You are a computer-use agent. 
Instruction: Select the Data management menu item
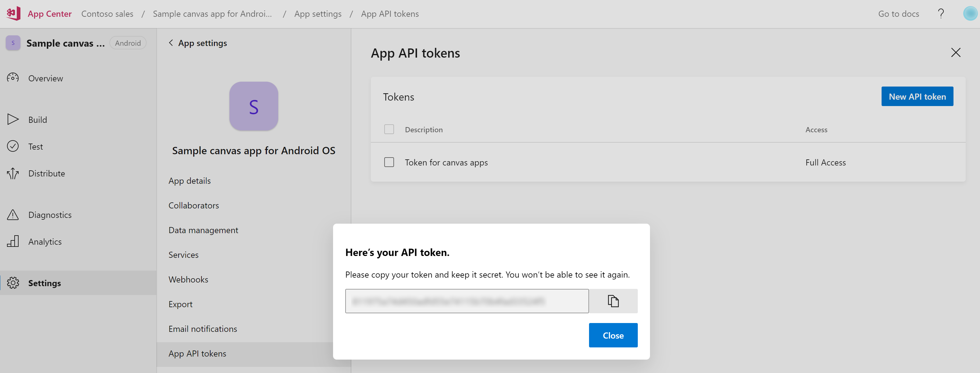click(203, 229)
